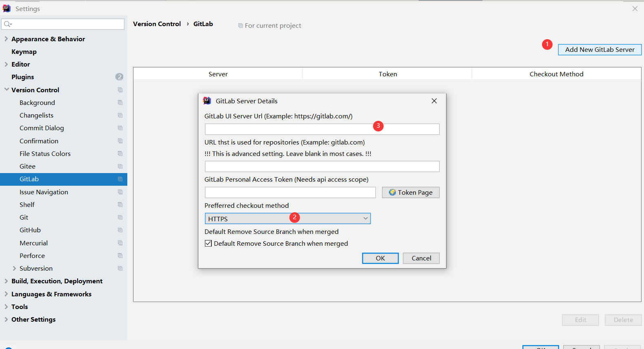Open Plugins settings
This screenshot has width=644, height=349.
tap(23, 77)
